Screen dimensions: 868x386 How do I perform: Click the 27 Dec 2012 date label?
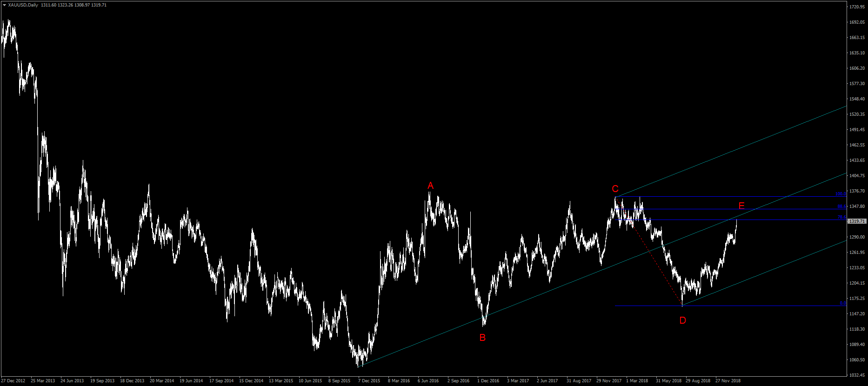coord(13,381)
